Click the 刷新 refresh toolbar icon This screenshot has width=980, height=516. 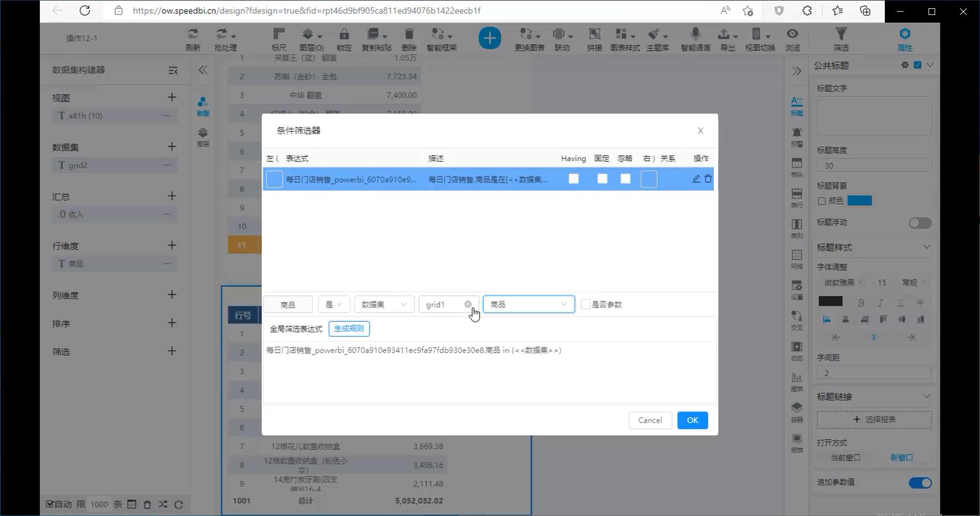tap(193, 39)
